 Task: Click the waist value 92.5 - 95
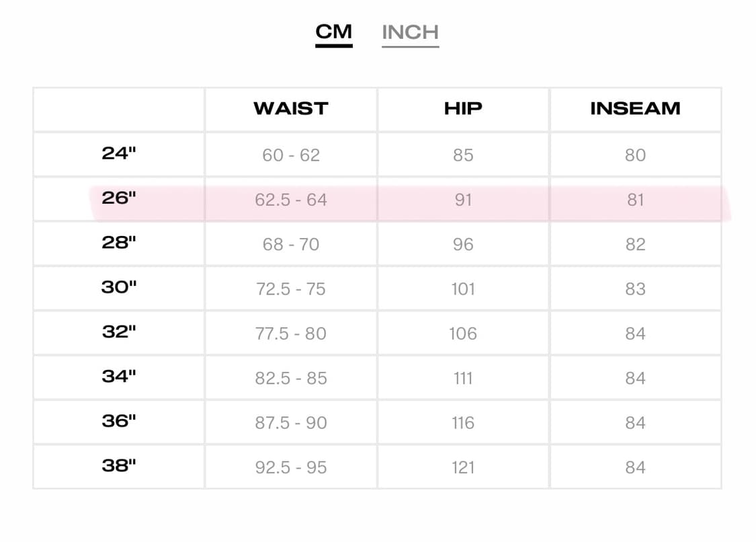(x=291, y=467)
